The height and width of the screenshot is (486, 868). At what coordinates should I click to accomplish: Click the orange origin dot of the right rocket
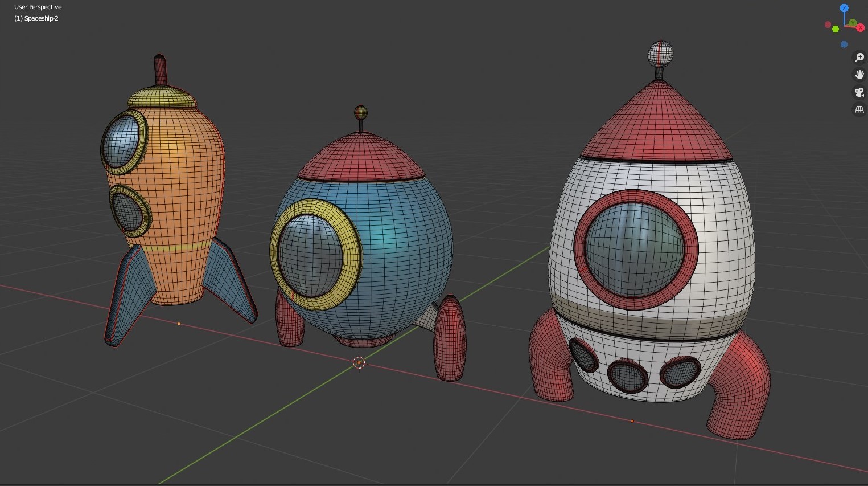(x=632, y=421)
